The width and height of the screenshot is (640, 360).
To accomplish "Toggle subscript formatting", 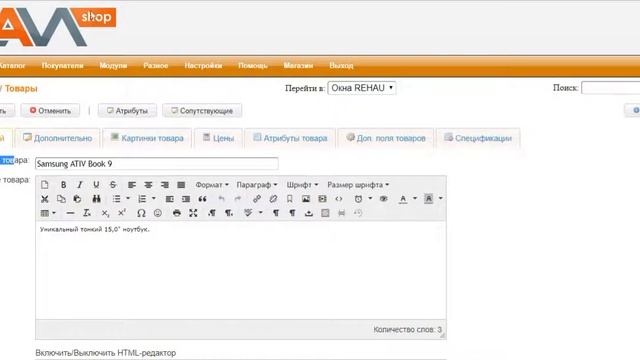I will 105,213.
